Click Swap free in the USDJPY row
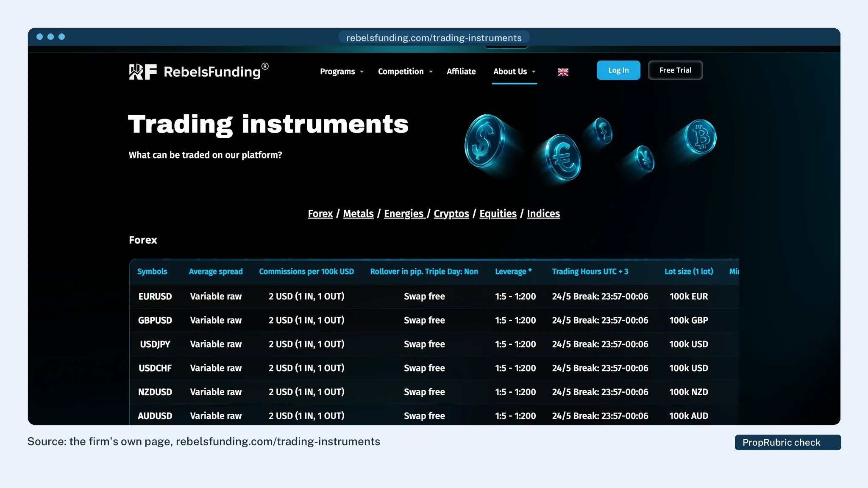 (x=424, y=344)
